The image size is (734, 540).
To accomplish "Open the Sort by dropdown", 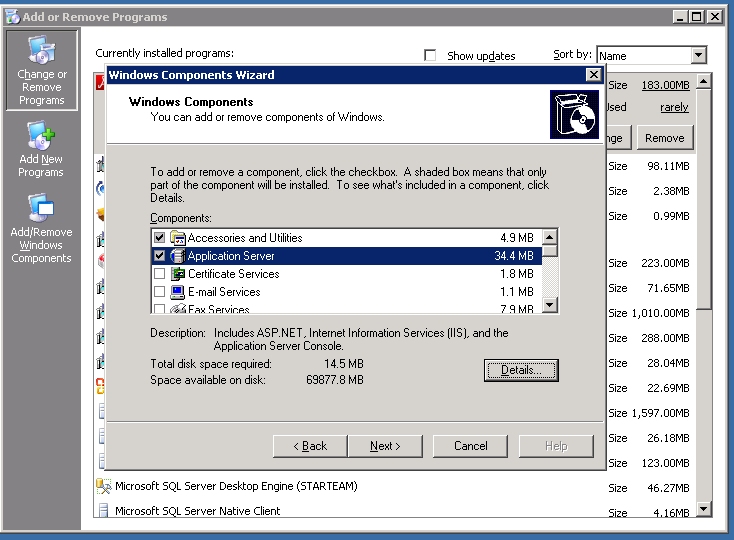I will click(698, 56).
